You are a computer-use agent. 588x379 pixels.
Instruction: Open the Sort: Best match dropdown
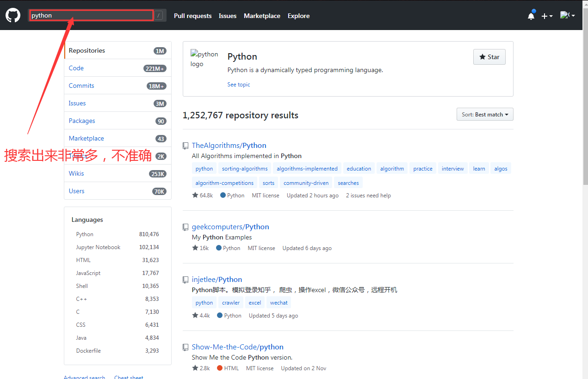point(485,114)
